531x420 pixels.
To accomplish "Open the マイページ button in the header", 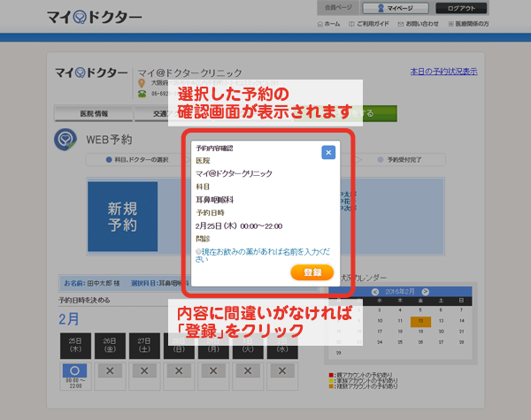I will point(396,8).
